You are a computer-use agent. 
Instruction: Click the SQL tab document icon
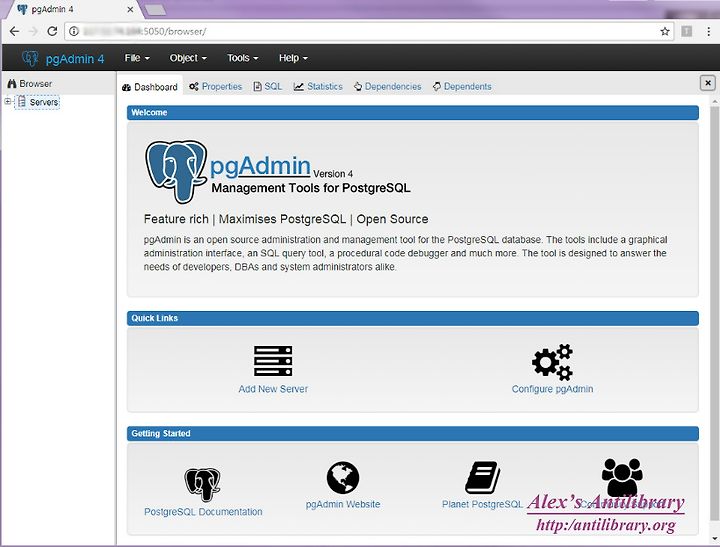[x=258, y=86]
